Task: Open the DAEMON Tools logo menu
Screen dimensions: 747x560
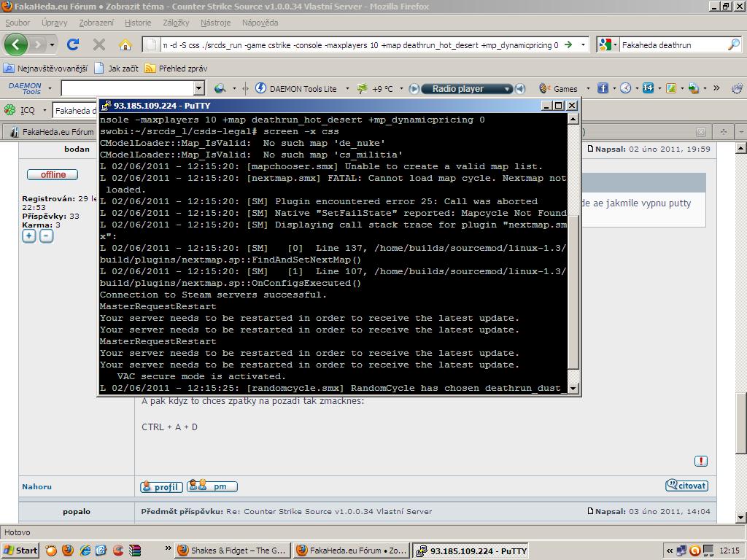Action: click(x=26, y=88)
